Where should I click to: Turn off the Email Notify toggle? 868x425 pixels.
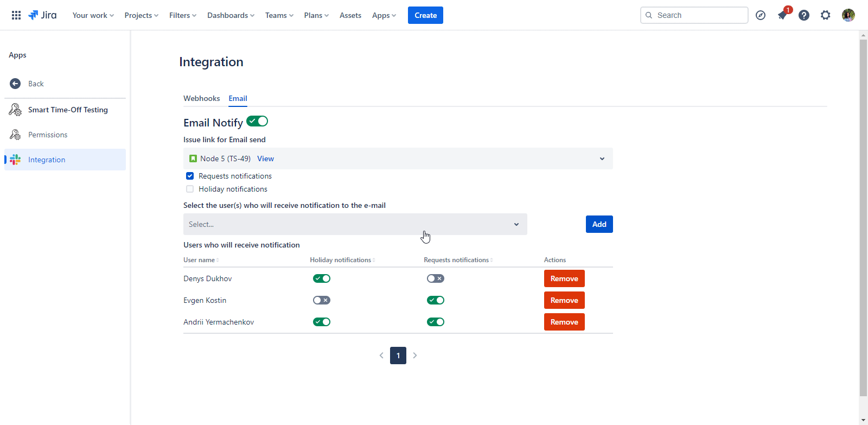257,121
